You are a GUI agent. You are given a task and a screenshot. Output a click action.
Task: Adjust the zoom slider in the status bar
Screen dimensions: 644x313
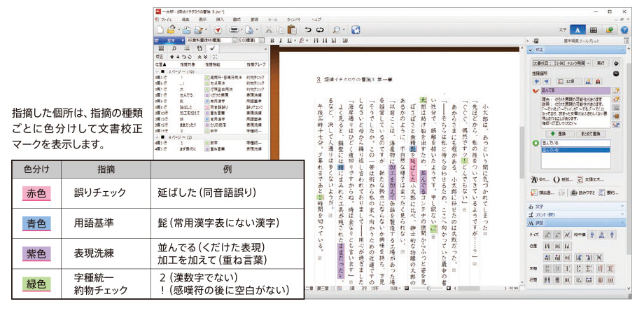click(x=428, y=288)
